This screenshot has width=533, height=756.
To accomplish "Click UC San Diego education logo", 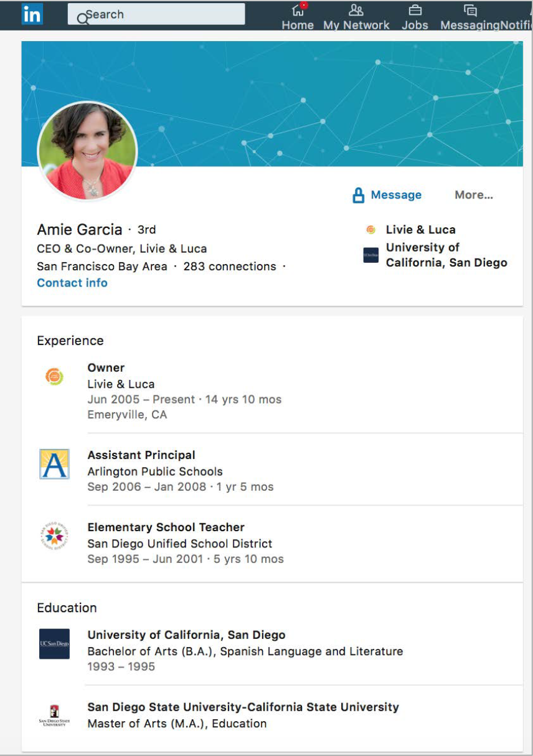I will [x=54, y=644].
